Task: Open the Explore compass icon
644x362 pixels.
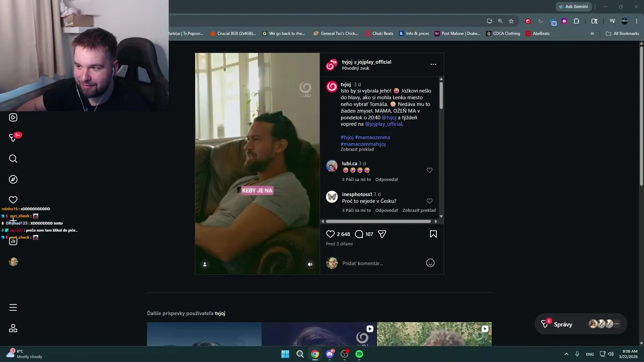Action: click(x=13, y=179)
